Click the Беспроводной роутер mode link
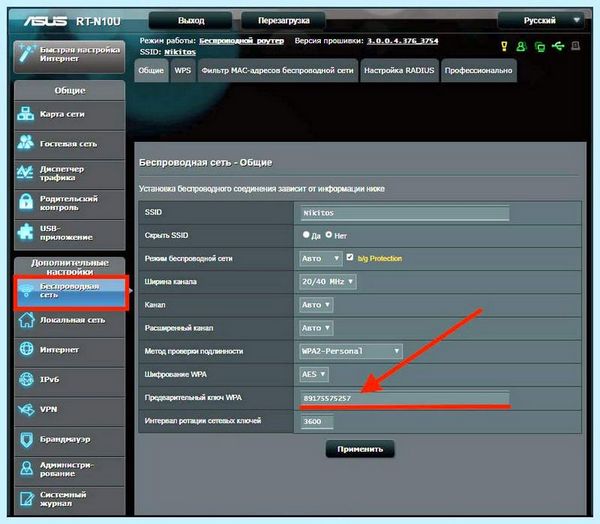600x524 pixels. [x=241, y=41]
